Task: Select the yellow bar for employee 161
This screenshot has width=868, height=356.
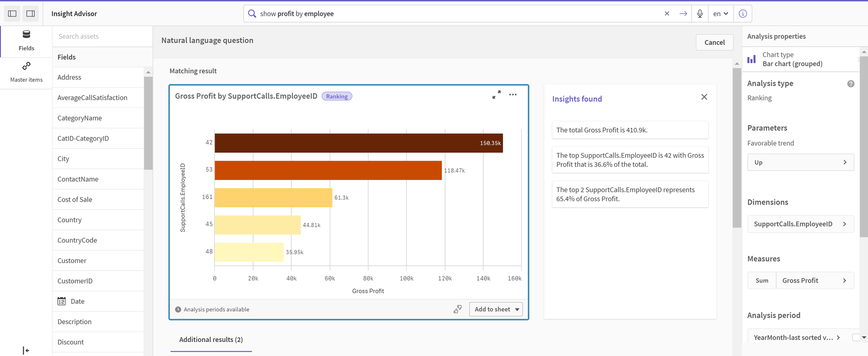Action: tap(273, 197)
